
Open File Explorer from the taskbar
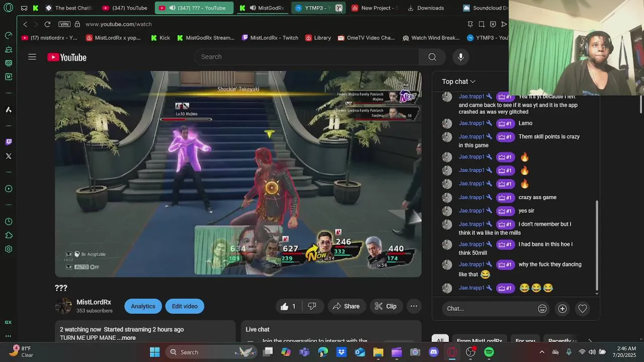point(378,352)
